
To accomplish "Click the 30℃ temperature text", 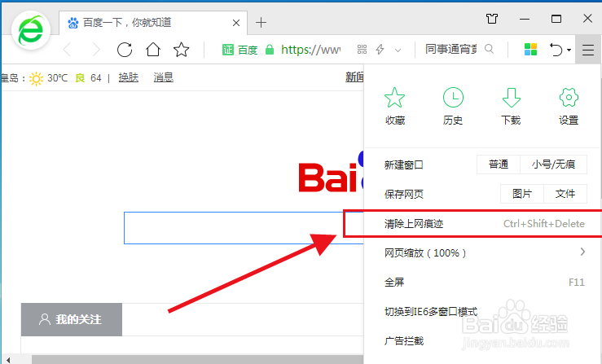I will click(x=57, y=78).
